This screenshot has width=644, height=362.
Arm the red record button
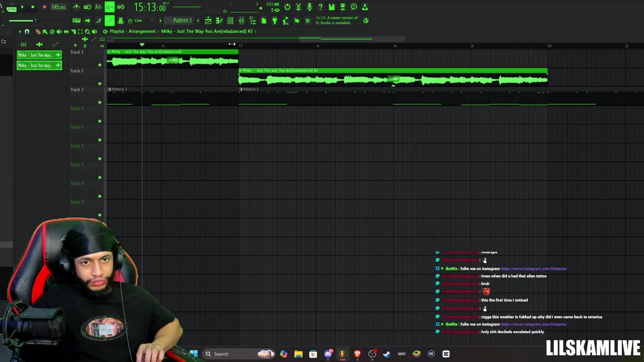[44, 7]
